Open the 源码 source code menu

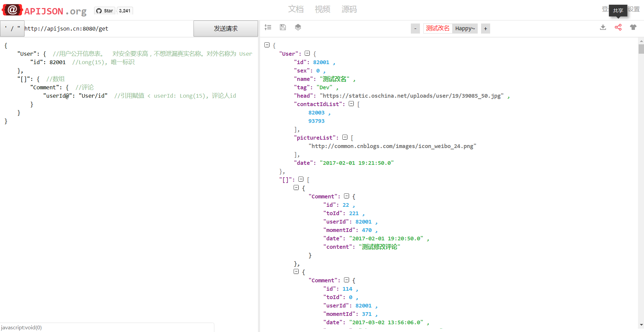point(349,9)
